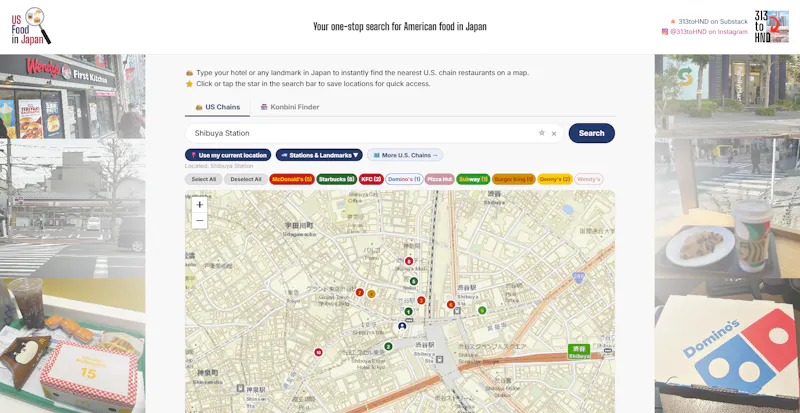
Task: Toggle KFC (2) filter chip
Action: (x=371, y=179)
